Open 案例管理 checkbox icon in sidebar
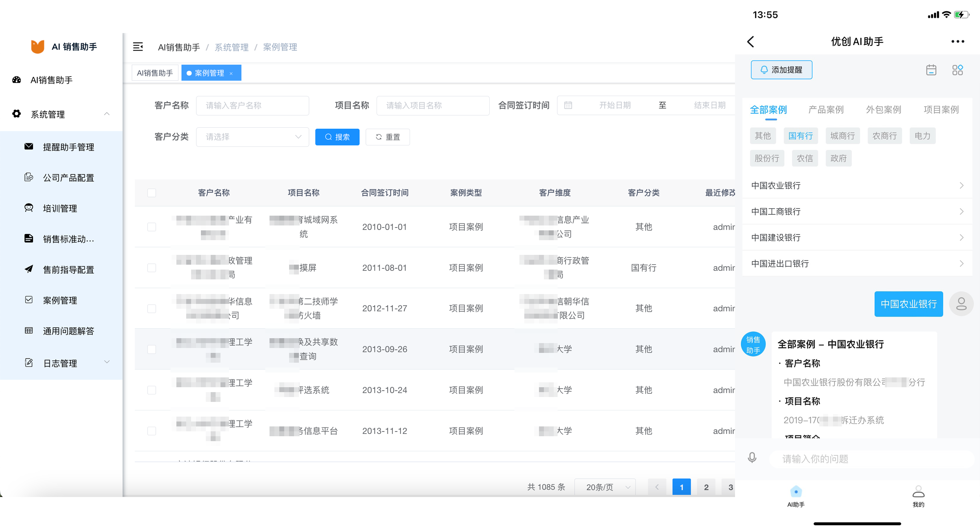The image size is (980, 530). click(x=29, y=300)
